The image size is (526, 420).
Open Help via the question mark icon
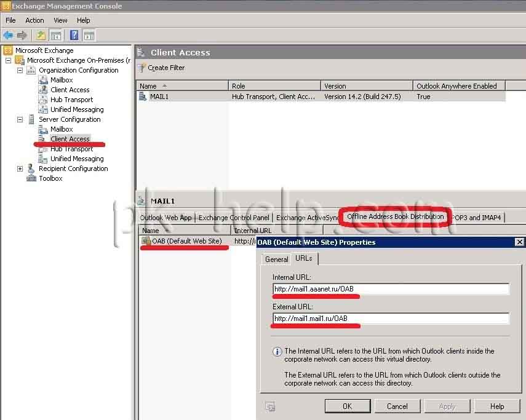tap(74, 35)
